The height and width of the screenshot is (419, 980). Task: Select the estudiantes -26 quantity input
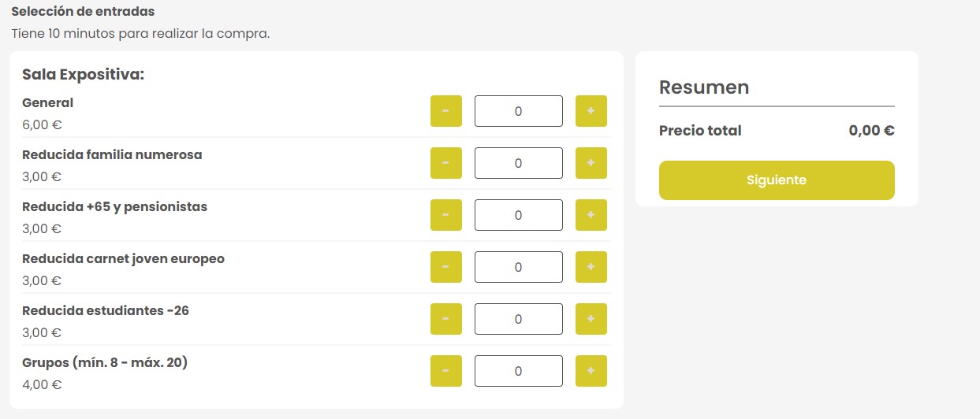[x=519, y=319]
